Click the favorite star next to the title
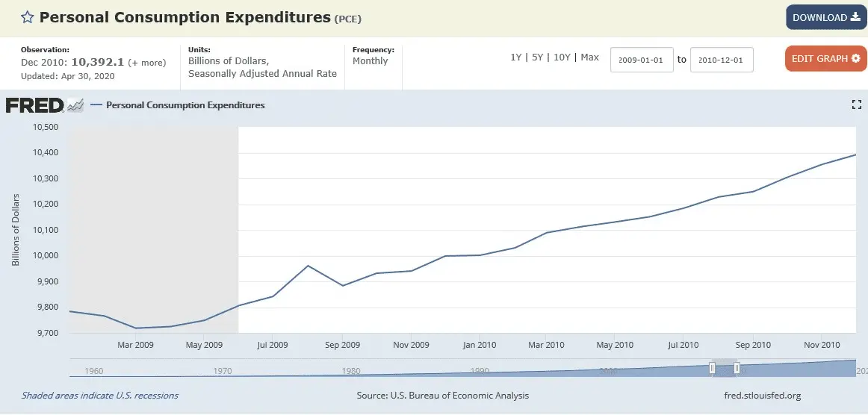 point(27,17)
